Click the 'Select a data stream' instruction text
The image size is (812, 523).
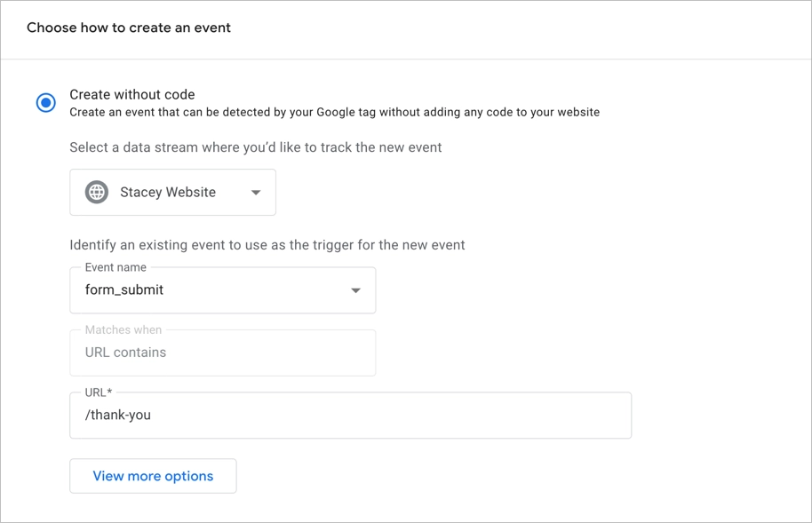(256, 147)
